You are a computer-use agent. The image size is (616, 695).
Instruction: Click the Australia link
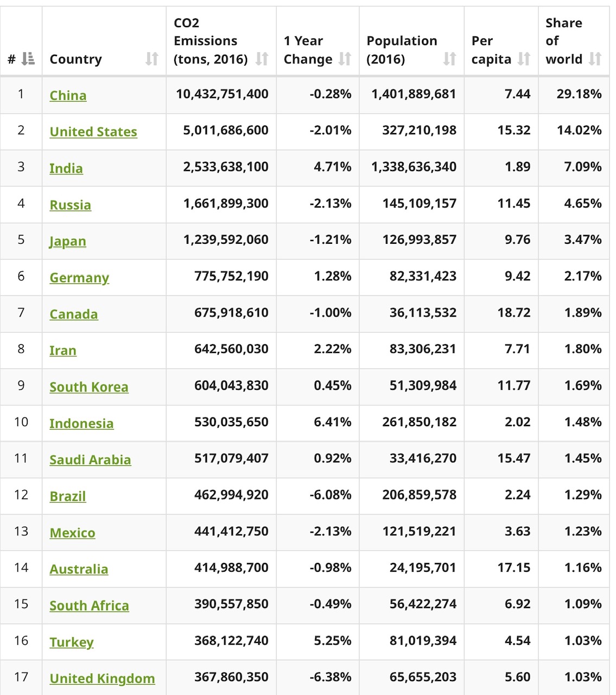point(79,569)
